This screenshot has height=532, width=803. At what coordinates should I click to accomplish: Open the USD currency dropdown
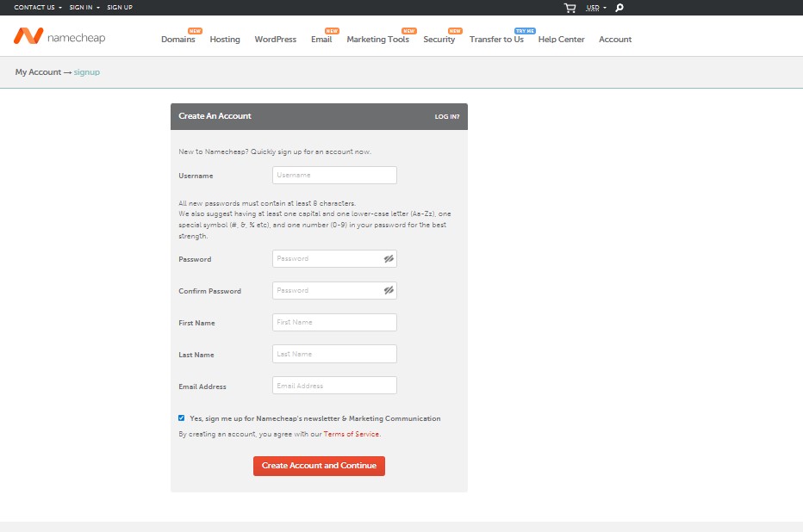coord(596,8)
